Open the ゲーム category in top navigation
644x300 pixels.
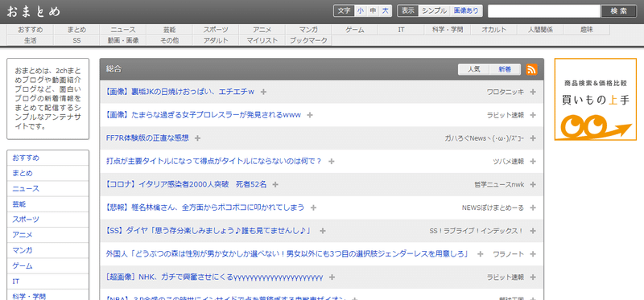[x=355, y=30]
